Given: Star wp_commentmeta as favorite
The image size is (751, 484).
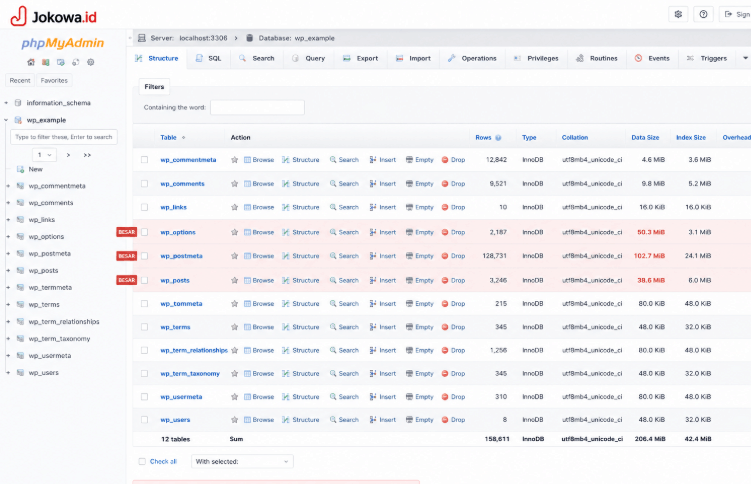Looking at the screenshot, I should (234, 160).
